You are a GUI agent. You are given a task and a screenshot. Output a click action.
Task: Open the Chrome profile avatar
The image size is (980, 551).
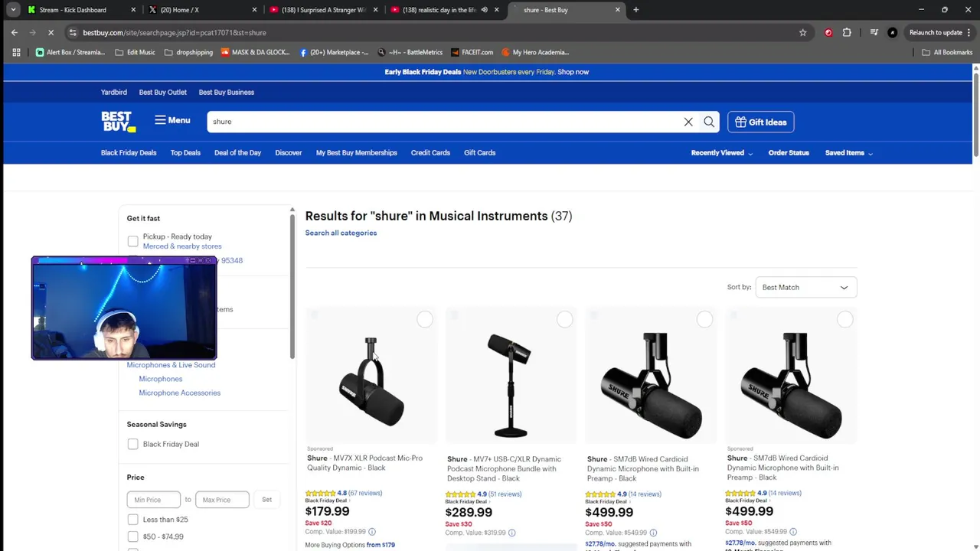[x=892, y=32]
